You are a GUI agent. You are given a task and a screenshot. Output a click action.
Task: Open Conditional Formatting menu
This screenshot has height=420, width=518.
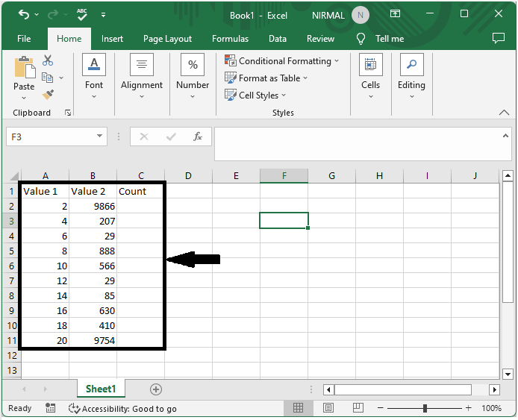pos(282,61)
